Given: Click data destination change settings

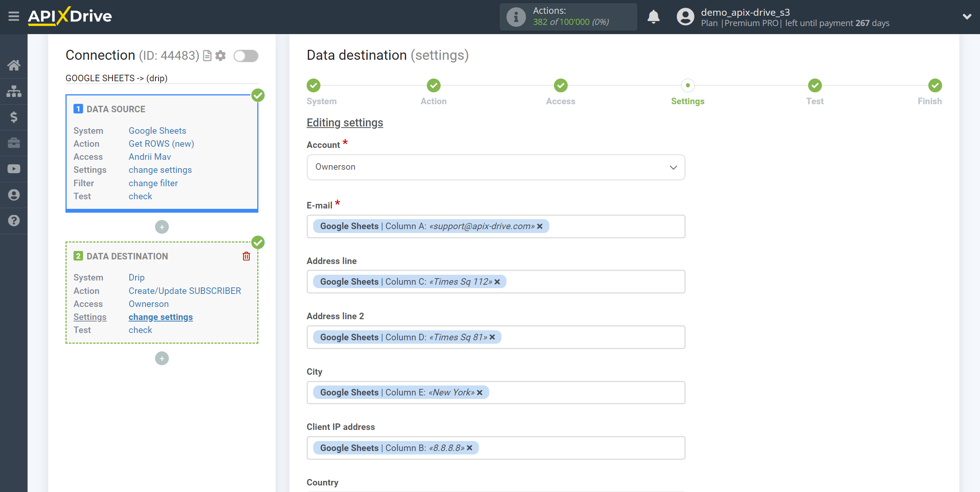Looking at the screenshot, I should click(161, 317).
